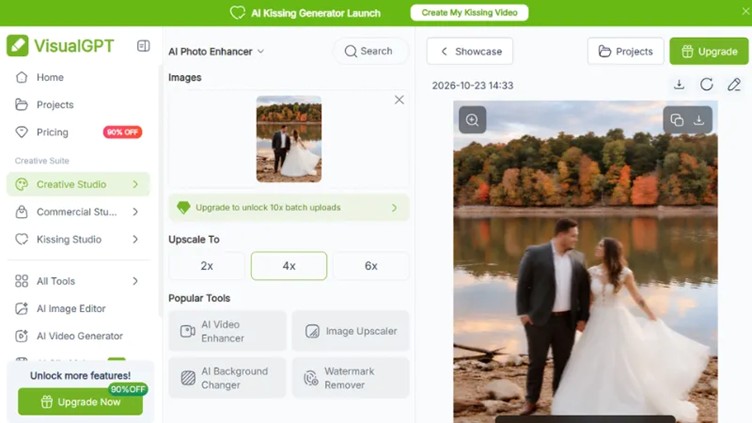Viewport: 752px width, 423px height.
Task: Click the edit pencil icon
Action: coord(734,85)
